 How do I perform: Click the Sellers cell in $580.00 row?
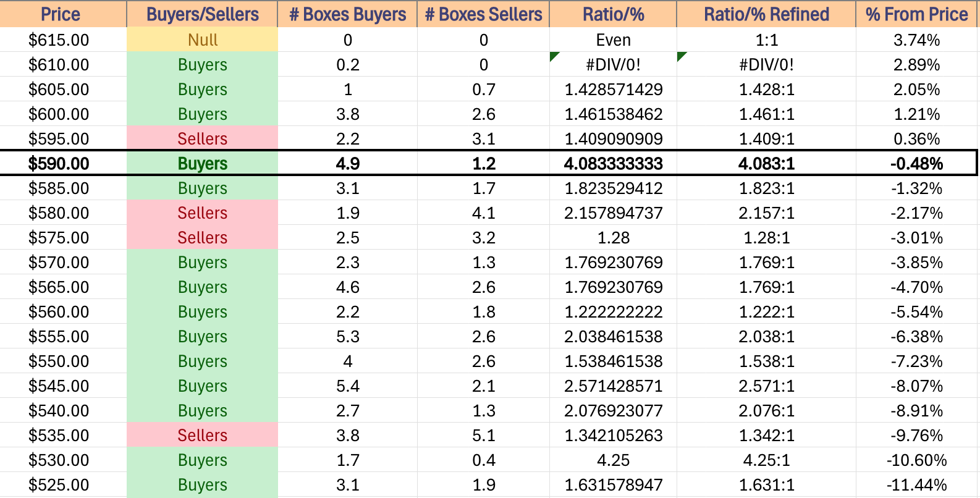click(202, 213)
